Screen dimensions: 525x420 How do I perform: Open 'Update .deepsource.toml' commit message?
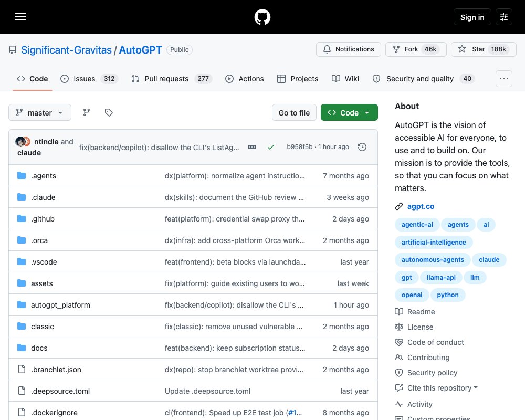(x=207, y=391)
